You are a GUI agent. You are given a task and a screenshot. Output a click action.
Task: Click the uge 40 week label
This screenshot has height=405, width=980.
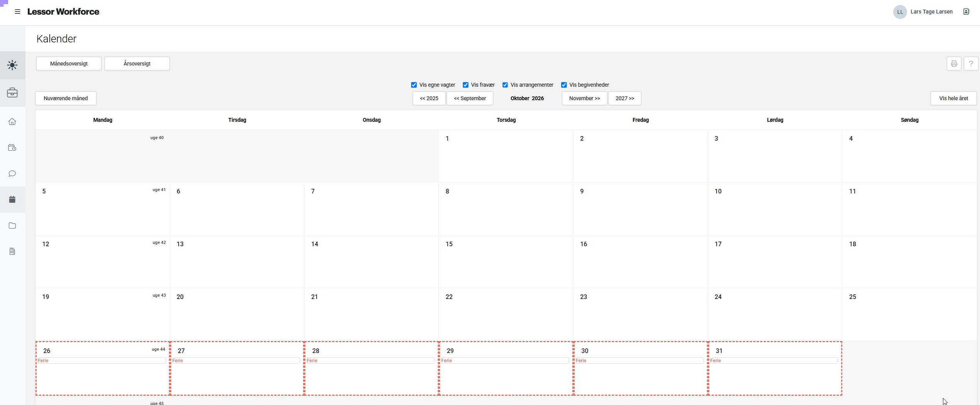[x=157, y=138]
